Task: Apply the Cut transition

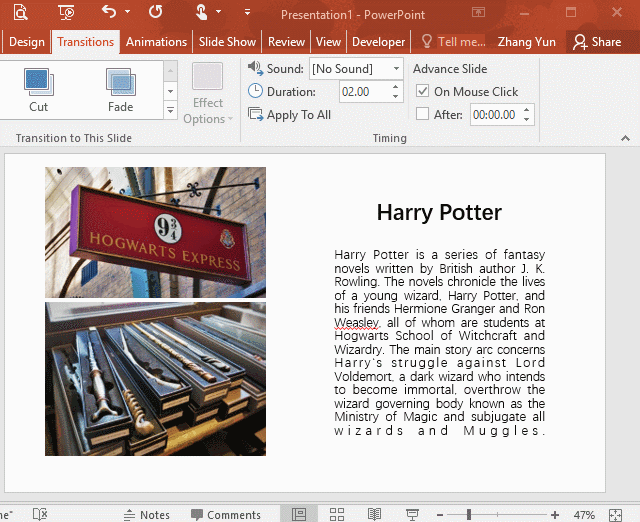Action: pos(39,90)
